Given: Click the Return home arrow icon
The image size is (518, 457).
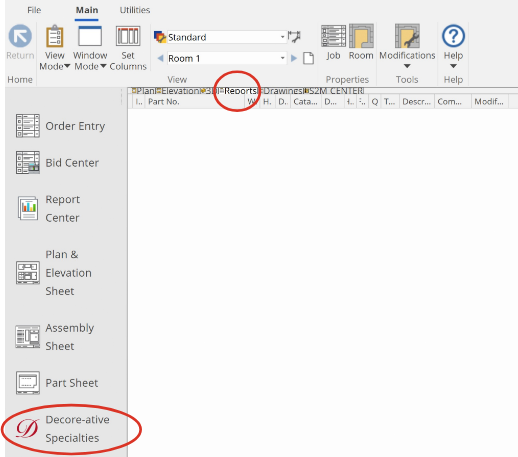Looking at the screenshot, I should click(20, 36).
